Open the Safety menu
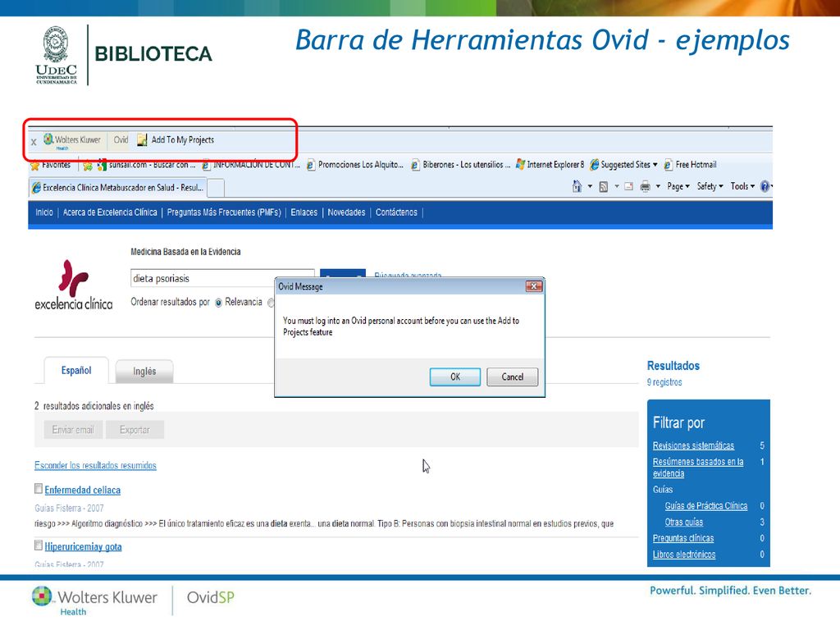This screenshot has width=840, height=630. [710, 186]
